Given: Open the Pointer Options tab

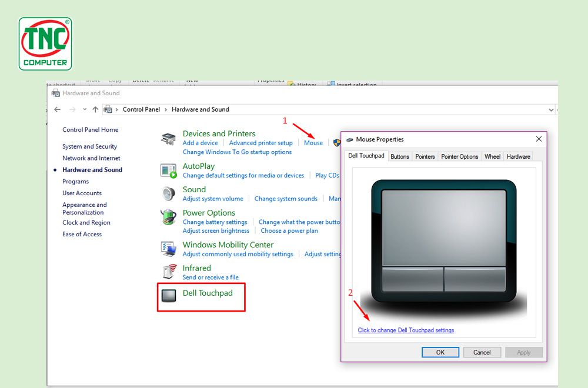Looking at the screenshot, I should 459,157.
